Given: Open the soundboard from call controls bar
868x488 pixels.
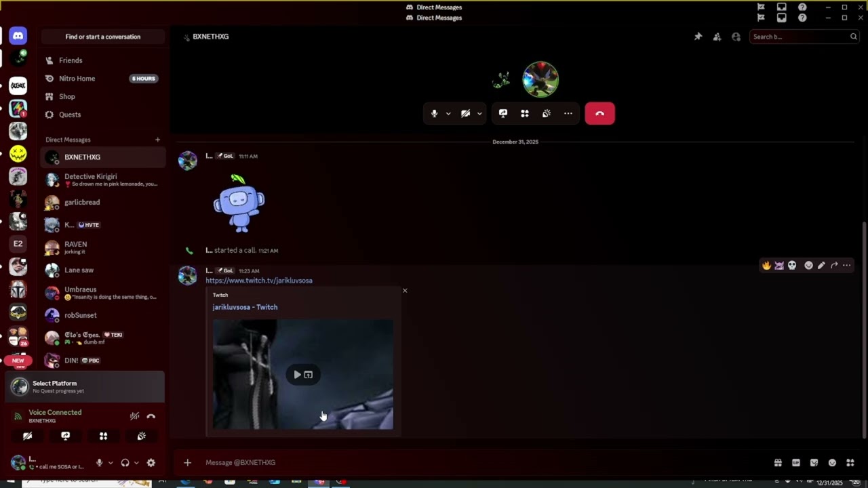Looking at the screenshot, I should 547,113.
